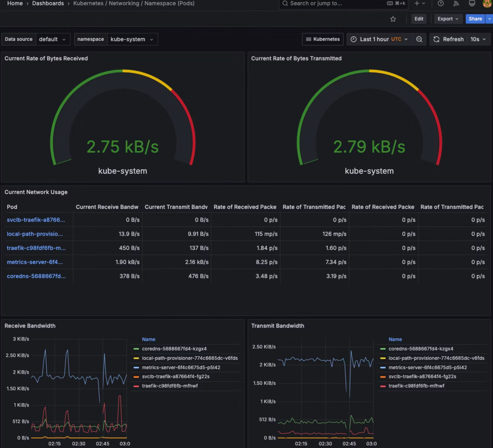Open the svclb-traefik pod link in table
The height and width of the screenshot is (448, 493).
click(x=36, y=220)
